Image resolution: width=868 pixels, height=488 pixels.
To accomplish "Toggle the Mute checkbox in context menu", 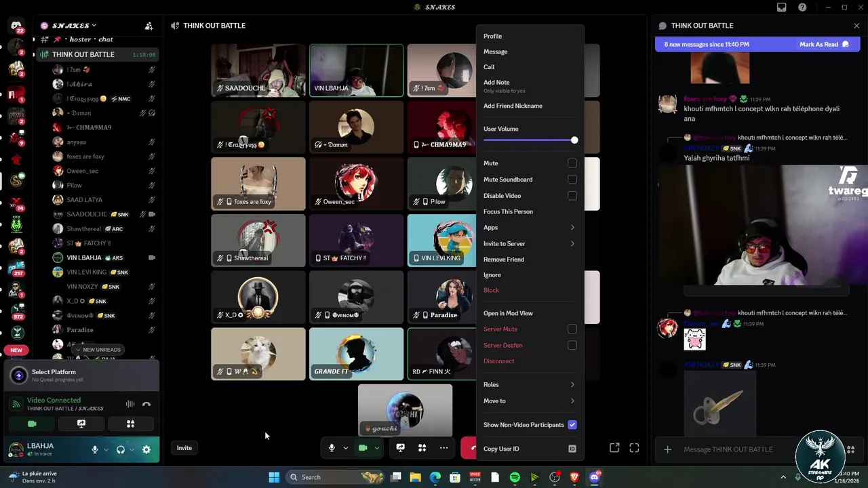I will tap(572, 163).
